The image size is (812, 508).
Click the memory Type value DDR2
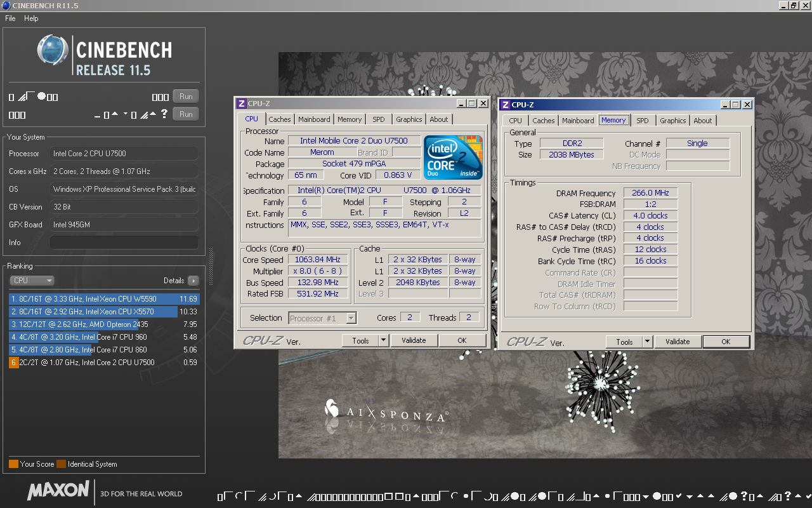[x=572, y=144]
